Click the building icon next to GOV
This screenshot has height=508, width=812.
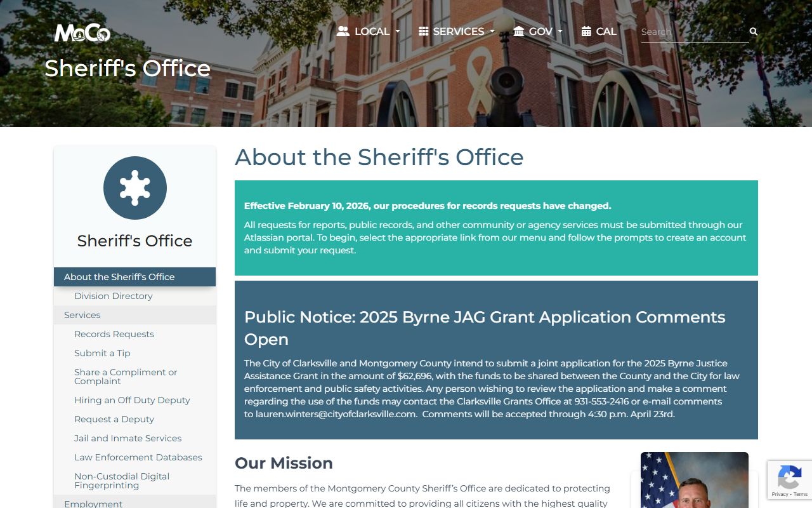tap(519, 31)
